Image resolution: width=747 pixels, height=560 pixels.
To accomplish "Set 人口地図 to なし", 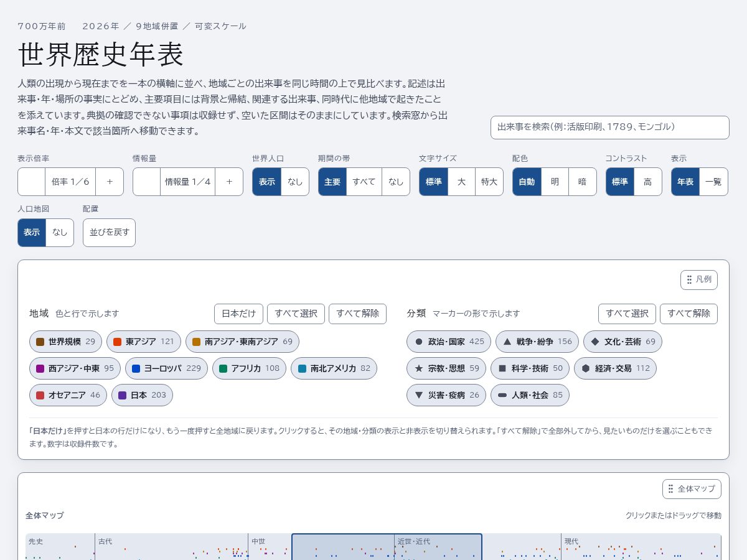I will pos(60,233).
